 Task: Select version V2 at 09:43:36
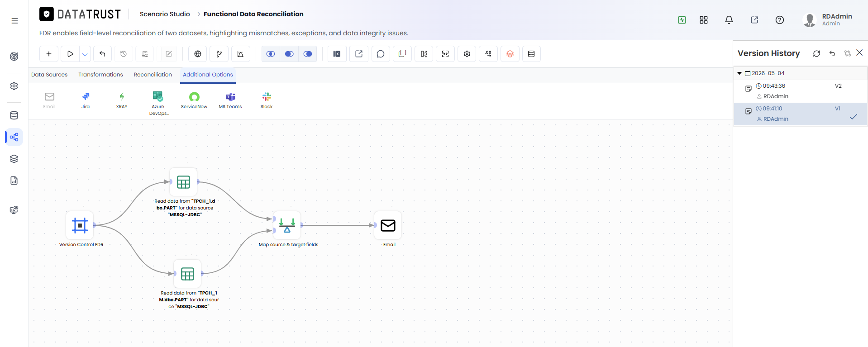pos(800,91)
